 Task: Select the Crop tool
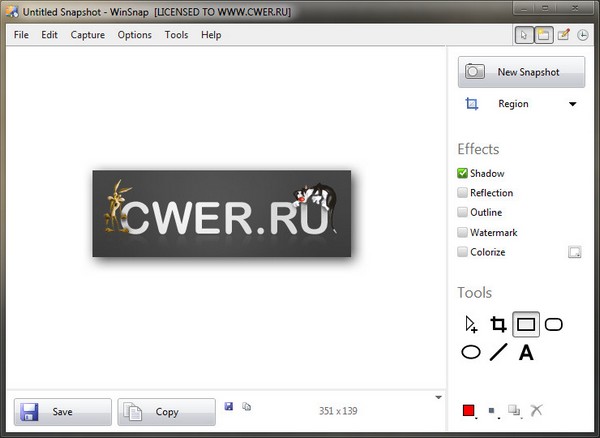[x=498, y=324]
